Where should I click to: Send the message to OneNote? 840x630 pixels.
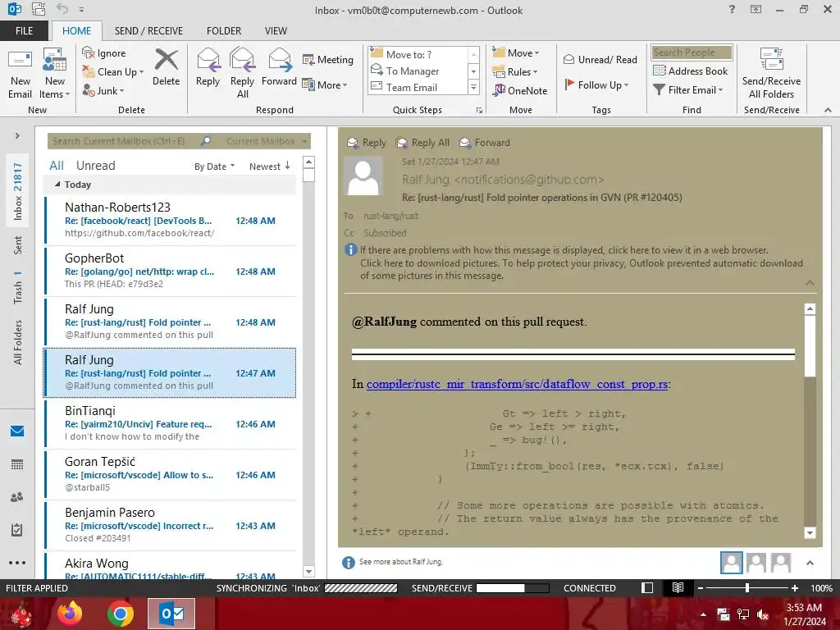[520, 90]
